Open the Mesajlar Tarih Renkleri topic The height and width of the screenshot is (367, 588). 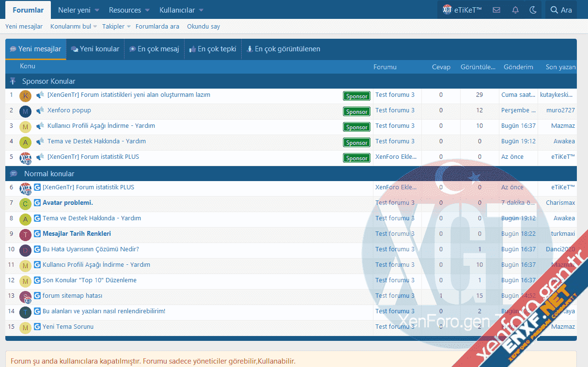77,234
